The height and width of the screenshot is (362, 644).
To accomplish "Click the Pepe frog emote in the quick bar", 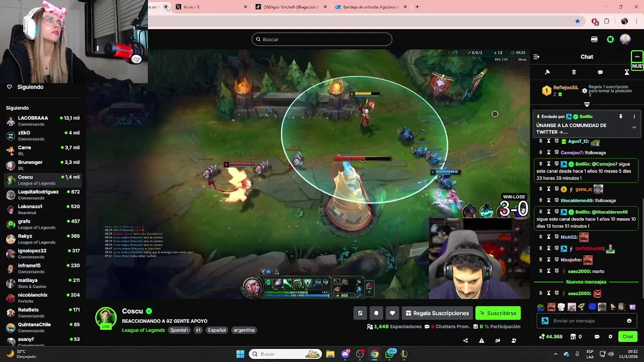I will click(x=540, y=307).
